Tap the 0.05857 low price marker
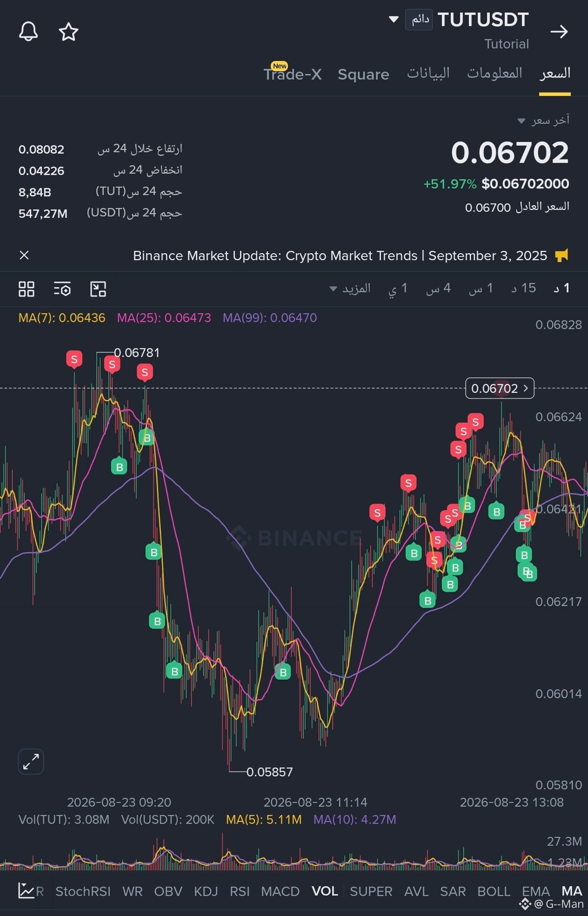 tap(270, 772)
